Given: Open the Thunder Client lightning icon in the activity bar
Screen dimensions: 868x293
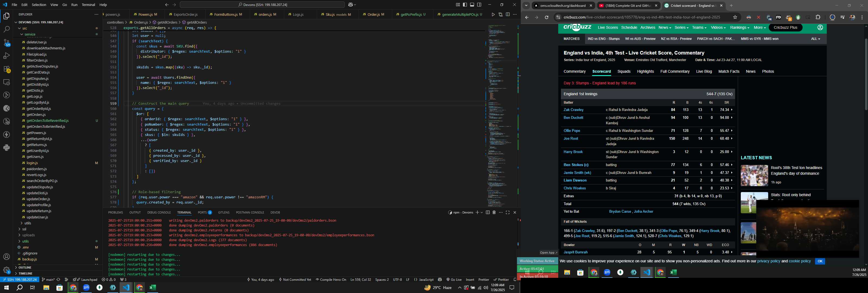Looking at the screenshot, I should 7,135.
